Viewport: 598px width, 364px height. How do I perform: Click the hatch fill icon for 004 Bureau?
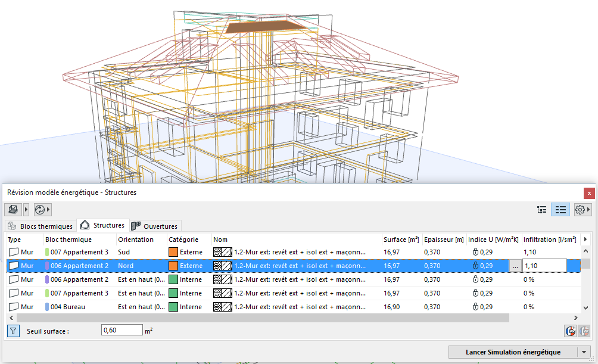(x=223, y=307)
